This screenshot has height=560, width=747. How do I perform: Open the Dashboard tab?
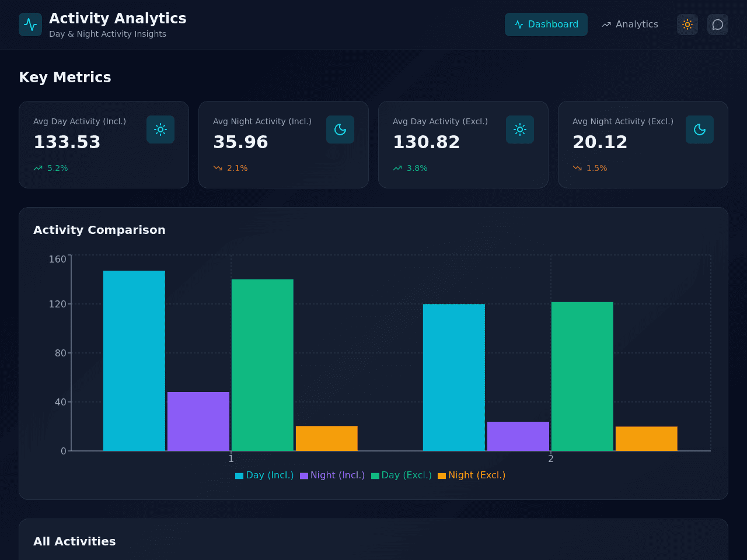(546, 24)
